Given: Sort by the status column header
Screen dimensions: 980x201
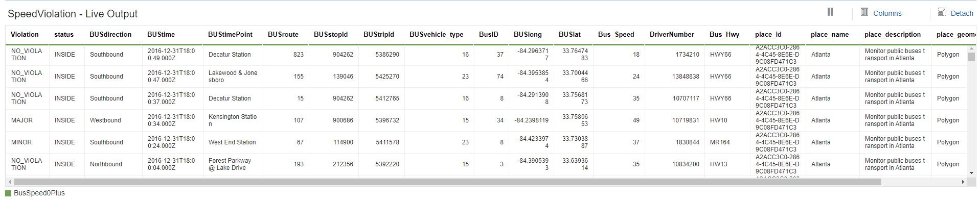Looking at the screenshot, I should 64,34.
